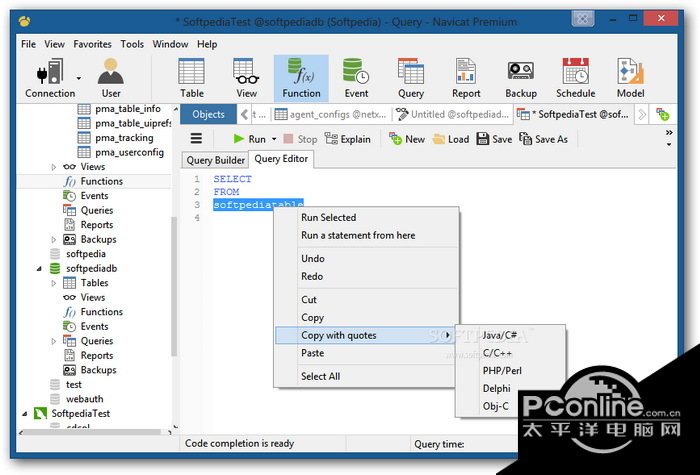Open the Event toolbar icon

tap(356, 78)
